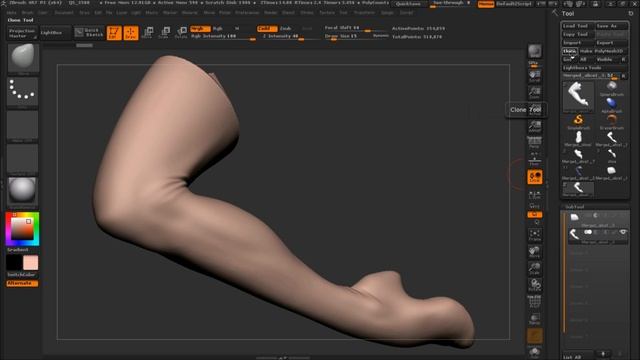Select the first subtool in SubTool list

click(597, 220)
